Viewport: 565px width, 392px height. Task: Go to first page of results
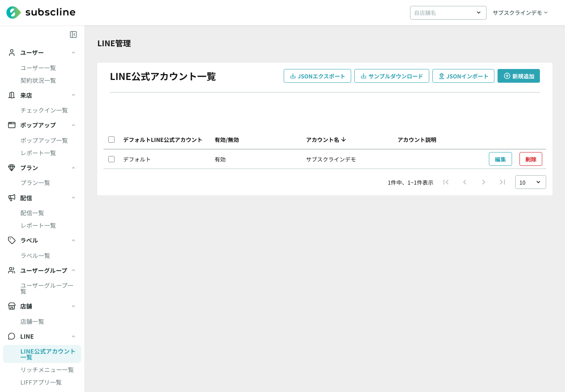[x=446, y=182]
